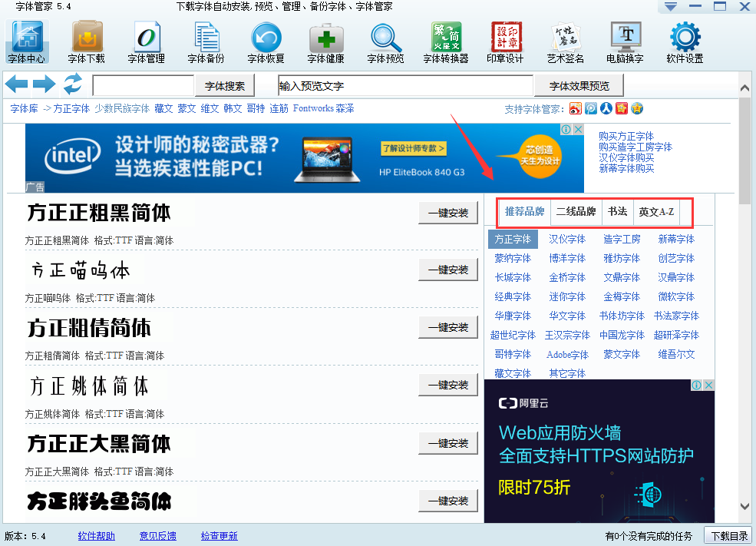Viewport: 756px width, 546px height.
Task: Click the vertical scrollbar down arrow
Action: (745, 506)
